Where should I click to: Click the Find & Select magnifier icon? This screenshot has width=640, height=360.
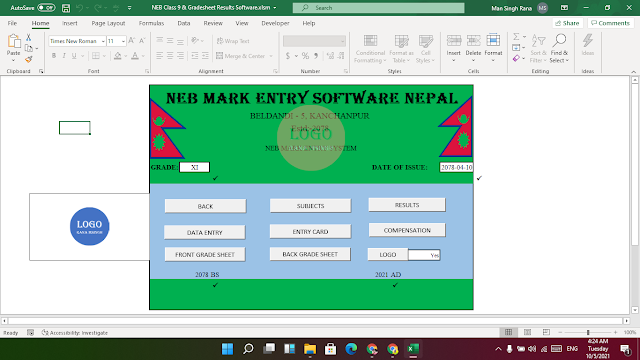click(559, 41)
